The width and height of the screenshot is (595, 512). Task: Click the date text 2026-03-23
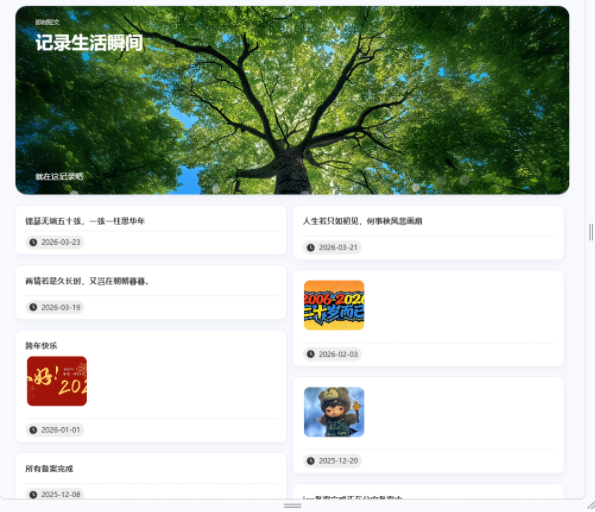click(x=61, y=242)
